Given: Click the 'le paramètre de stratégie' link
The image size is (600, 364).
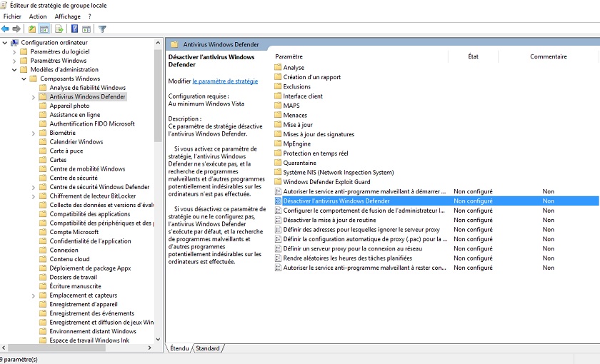Looking at the screenshot, I should (225, 81).
